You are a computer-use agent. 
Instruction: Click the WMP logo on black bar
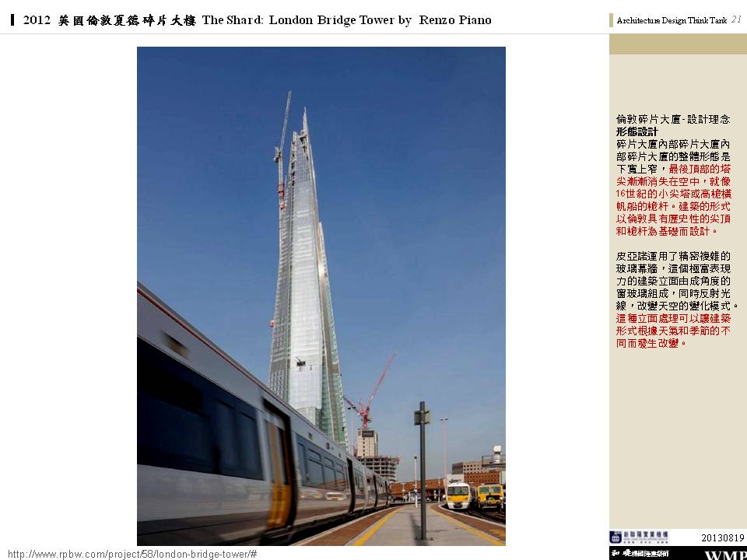725,555
